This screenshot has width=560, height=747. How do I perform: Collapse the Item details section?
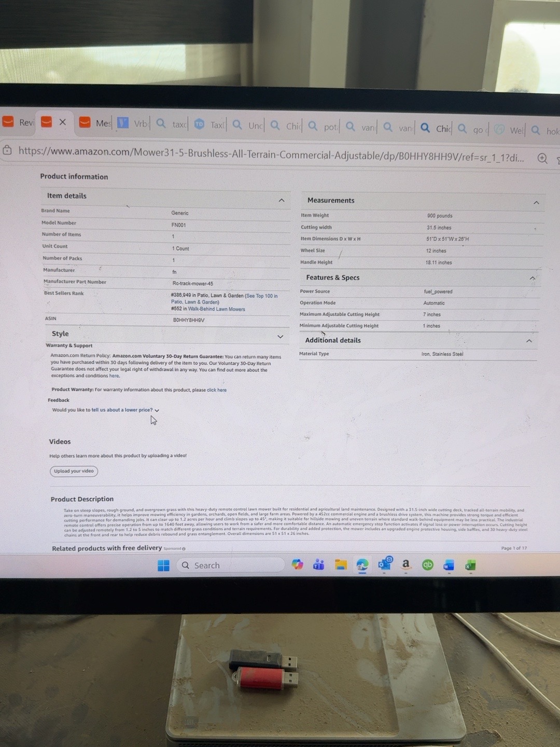click(x=282, y=200)
